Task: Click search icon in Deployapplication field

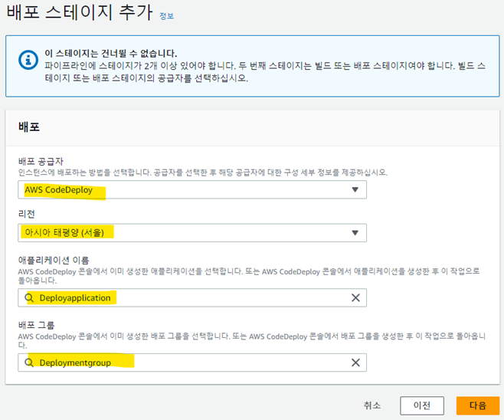Action: [29, 298]
